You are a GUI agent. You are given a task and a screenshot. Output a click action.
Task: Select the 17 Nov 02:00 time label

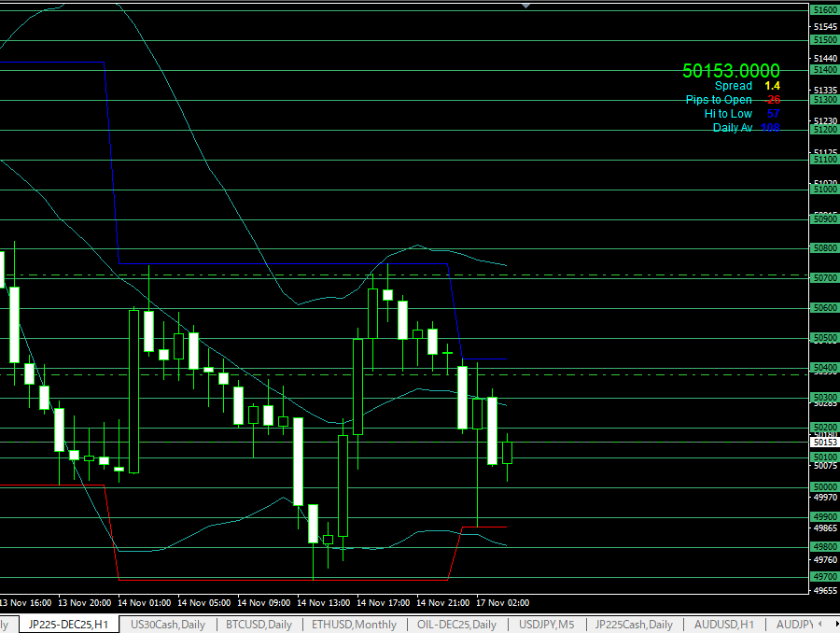coord(502,603)
